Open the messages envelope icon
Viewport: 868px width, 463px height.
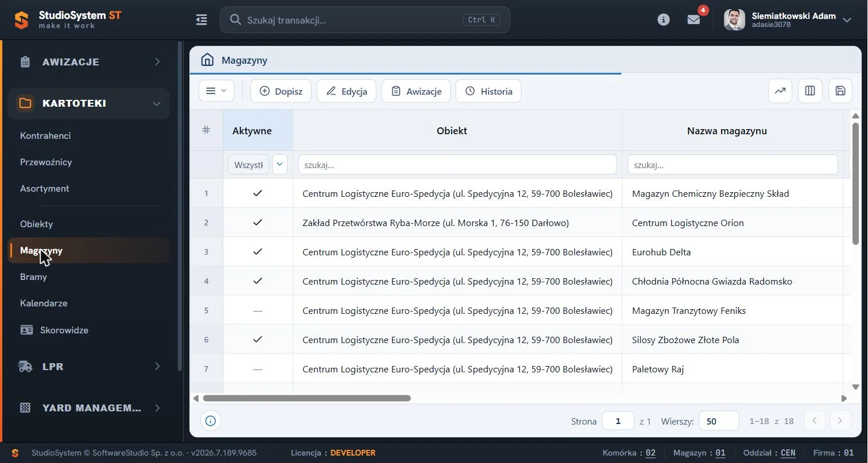coord(693,20)
